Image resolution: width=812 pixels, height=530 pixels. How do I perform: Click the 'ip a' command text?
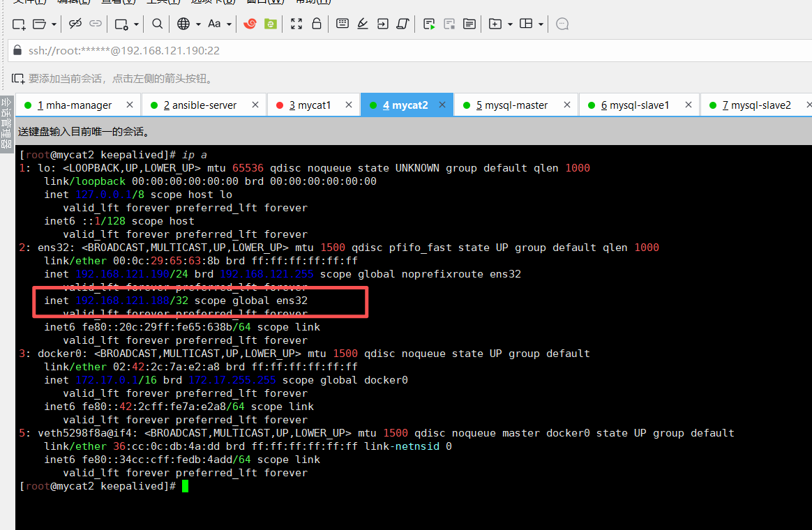(x=194, y=155)
